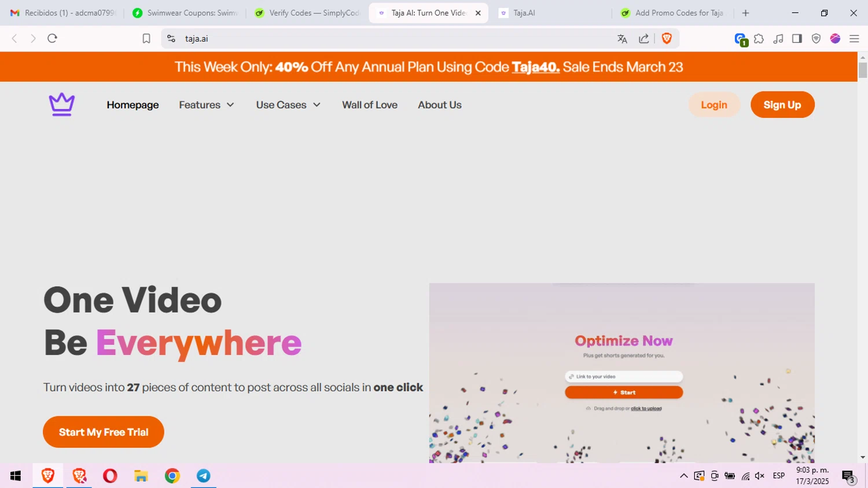
Task: Click the 'click to upload' link
Action: 646,409
